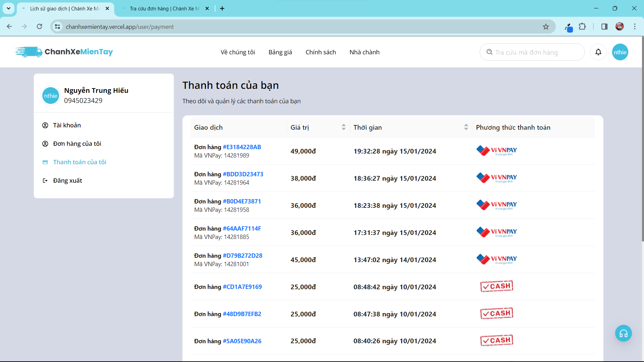The width and height of the screenshot is (644, 362).
Task: Open the headset support chat button
Action: 623,334
